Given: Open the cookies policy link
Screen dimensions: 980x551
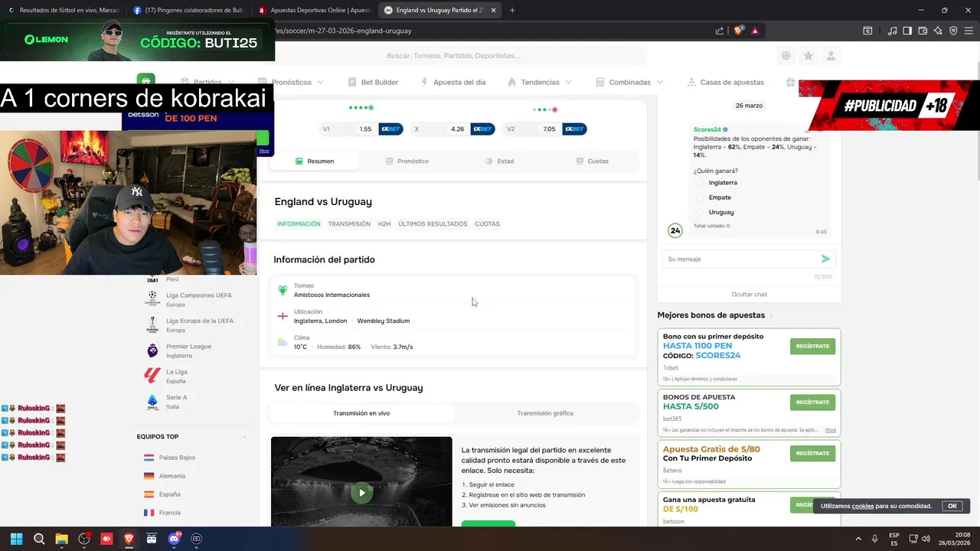Looking at the screenshot, I should [863, 506].
